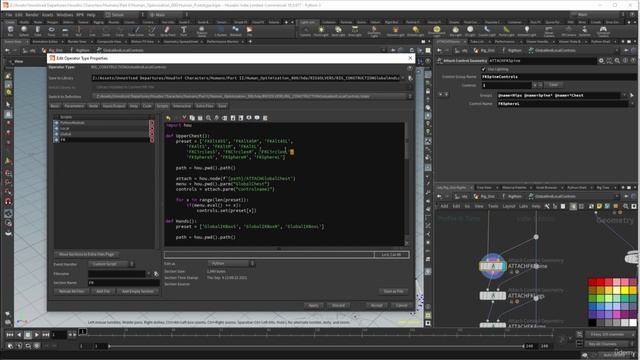Click the Metaball shelf tool
Image resolution: width=640 pixels, height=360 pixels.
tap(236, 31)
